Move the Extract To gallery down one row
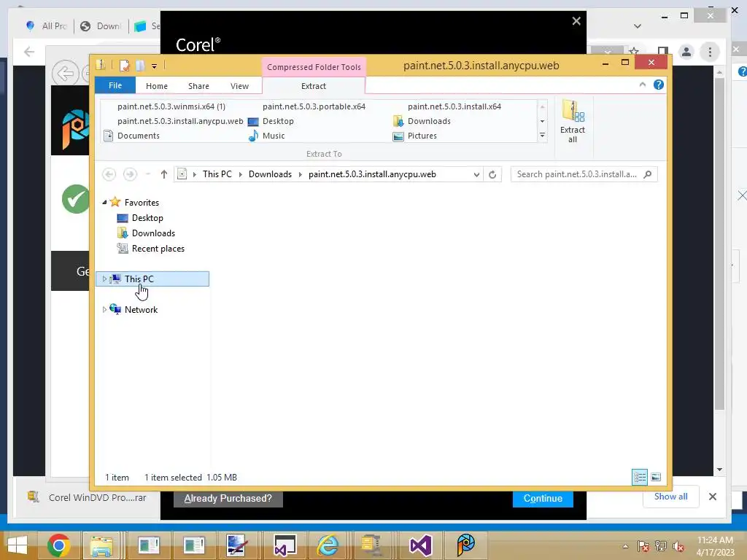The width and height of the screenshot is (747, 560). click(542, 122)
